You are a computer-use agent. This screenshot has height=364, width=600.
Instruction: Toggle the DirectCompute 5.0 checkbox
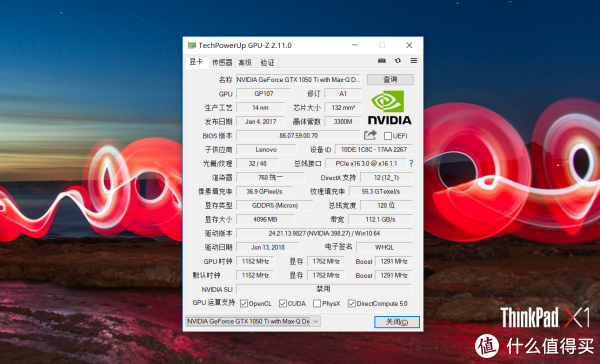[351, 304]
